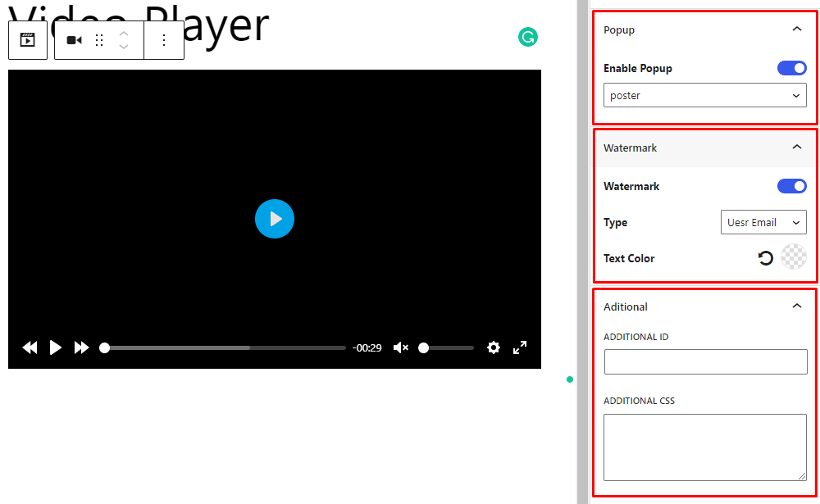The image size is (820, 504).
Task: Open the Text Color swatch picker
Action: coord(793,257)
